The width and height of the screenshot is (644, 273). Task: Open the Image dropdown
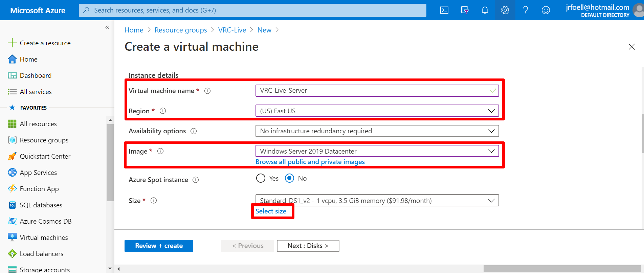[x=377, y=151]
